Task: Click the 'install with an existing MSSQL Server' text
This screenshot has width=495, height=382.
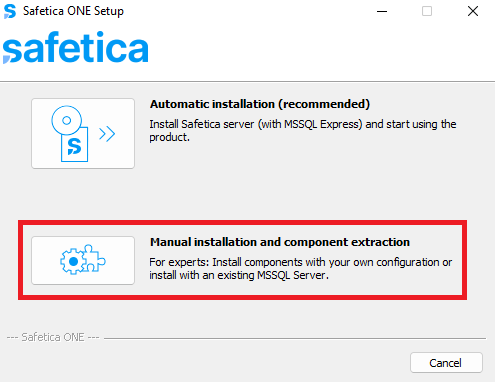Action: pyautogui.click(x=239, y=276)
